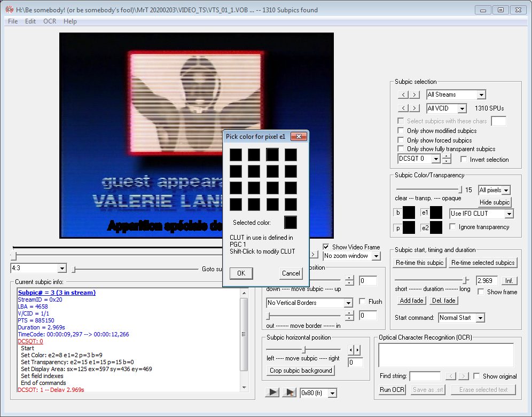Viewport: 532px width, 417px height.
Task: Open the DCSQT 0 dropdown
Action: click(436, 159)
